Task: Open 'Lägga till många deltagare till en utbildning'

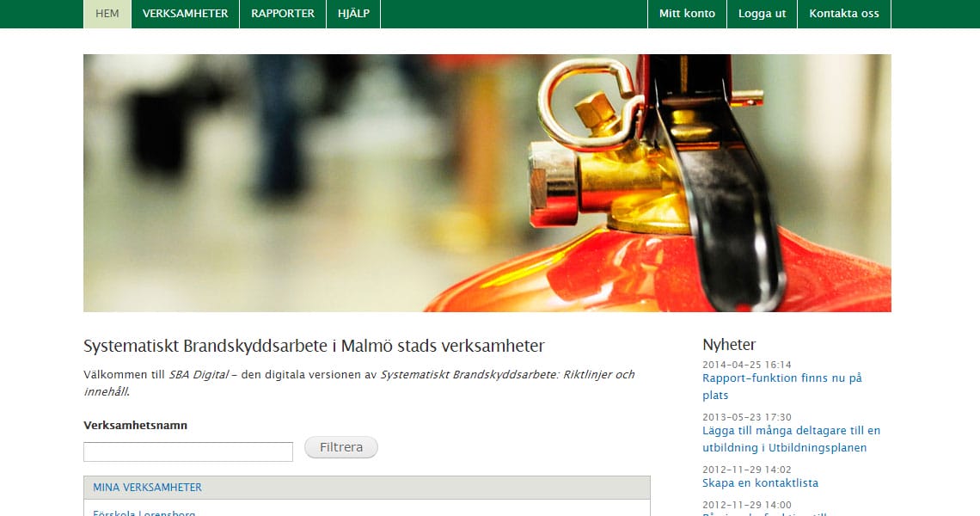Action: 791,439
